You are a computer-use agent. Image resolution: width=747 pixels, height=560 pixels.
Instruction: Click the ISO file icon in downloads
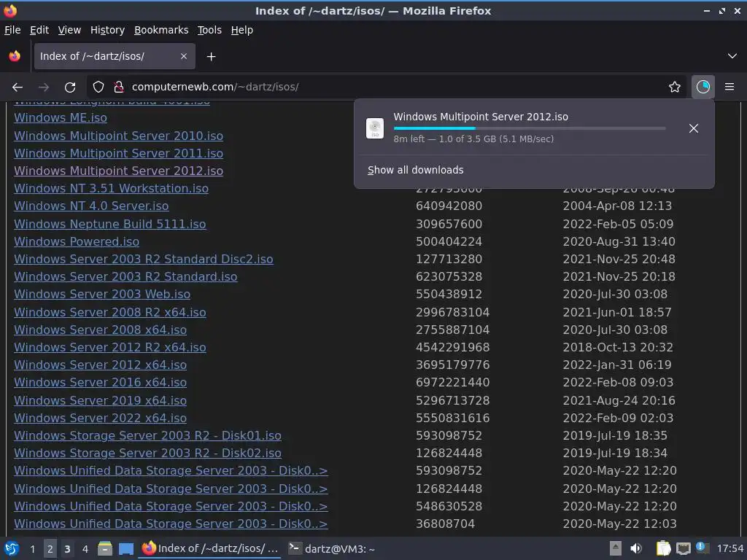[375, 128]
